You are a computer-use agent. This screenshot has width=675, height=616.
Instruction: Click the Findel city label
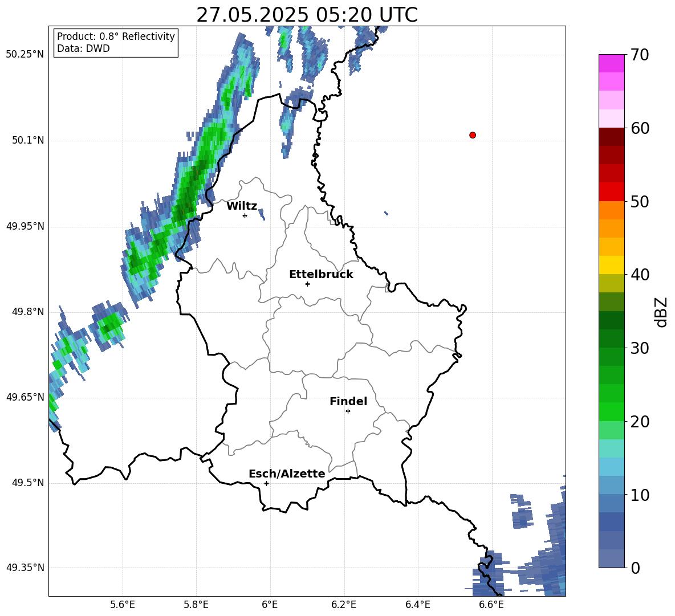click(348, 401)
